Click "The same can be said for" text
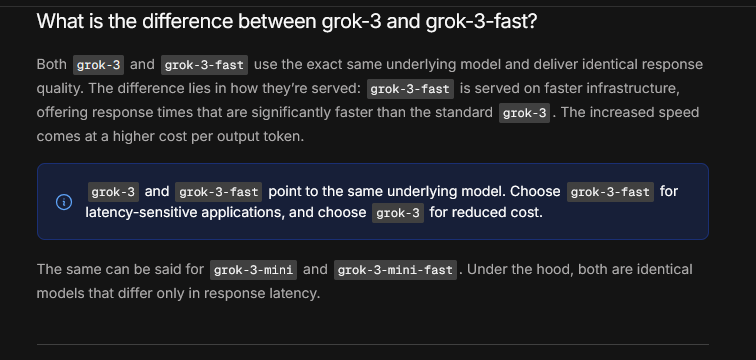756x360 pixels. click(x=121, y=269)
